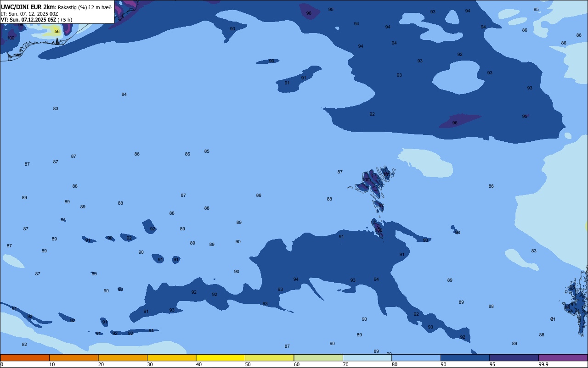Click the legend tick label "50"

pos(248,364)
